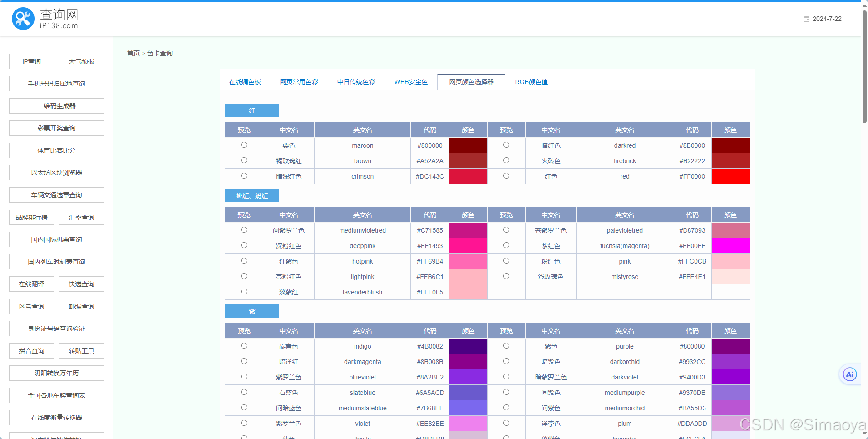The image size is (868, 439).
Task: Open the floating AI assistant icon
Action: pyautogui.click(x=850, y=374)
